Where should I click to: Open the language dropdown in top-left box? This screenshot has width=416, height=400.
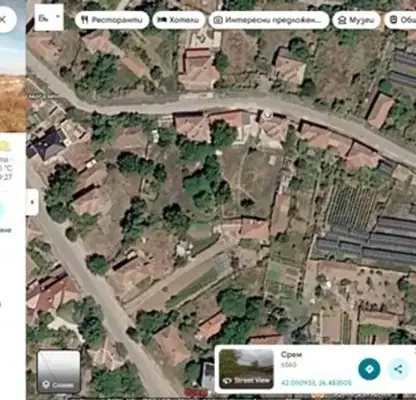coord(49,18)
